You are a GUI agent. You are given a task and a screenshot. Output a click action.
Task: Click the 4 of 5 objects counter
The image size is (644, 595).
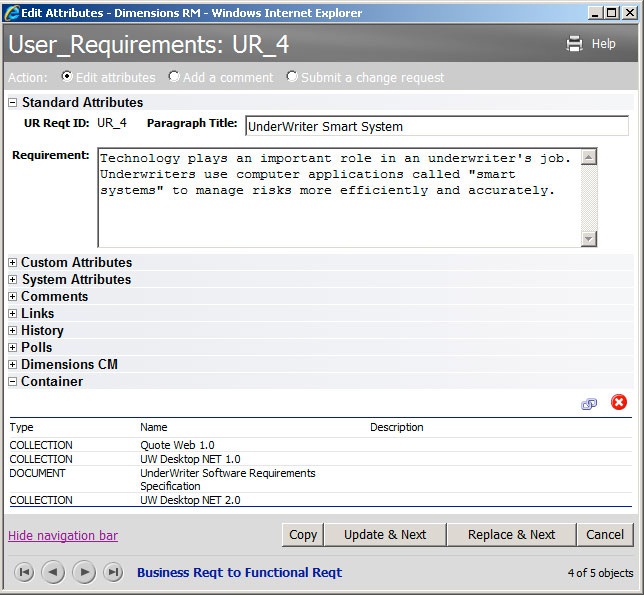point(600,573)
